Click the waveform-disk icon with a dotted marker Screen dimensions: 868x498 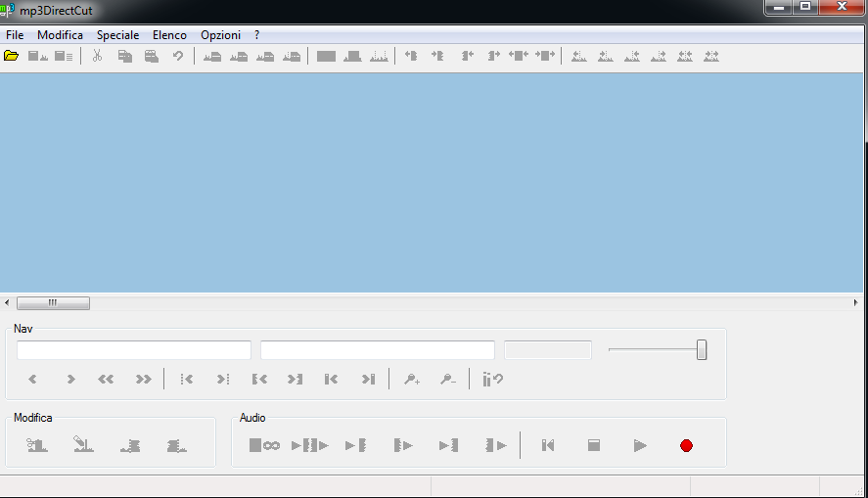coord(292,56)
